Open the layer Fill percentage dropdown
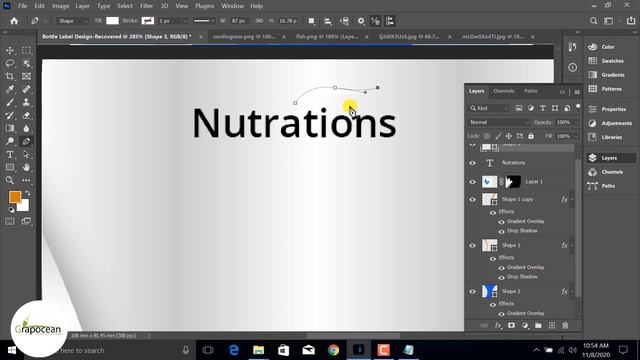This screenshot has height=360, width=640. click(576, 136)
